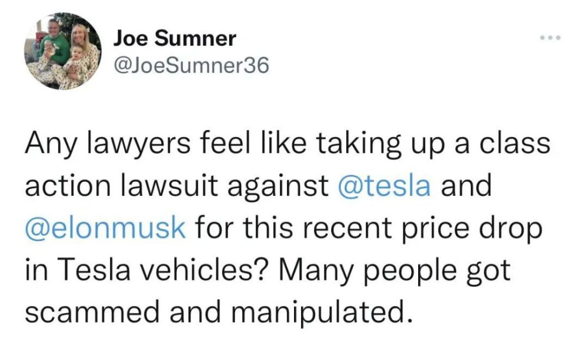588x364 pixels.
Task: Follow the @tesla mention link
Action: pos(385,186)
